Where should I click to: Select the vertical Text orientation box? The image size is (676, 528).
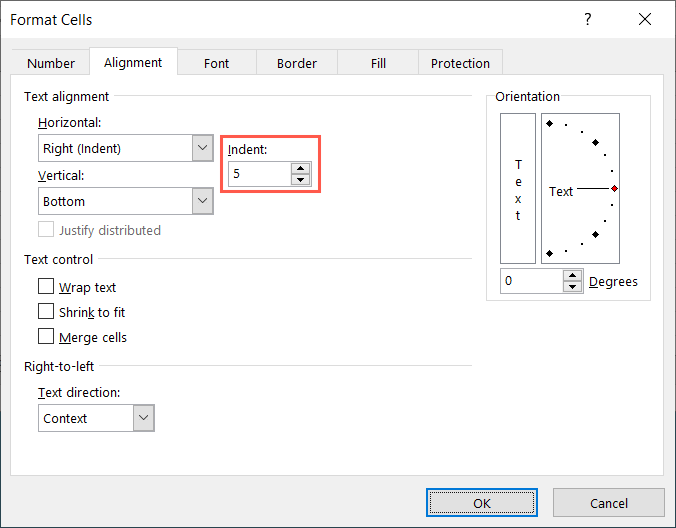(x=518, y=188)
